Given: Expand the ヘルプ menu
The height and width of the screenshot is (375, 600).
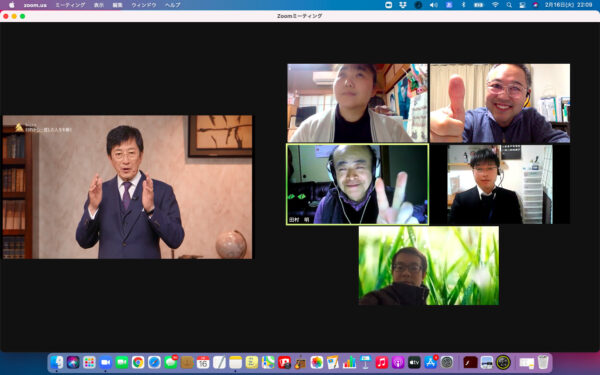Looking at the screenshot, I should [173, 5].
